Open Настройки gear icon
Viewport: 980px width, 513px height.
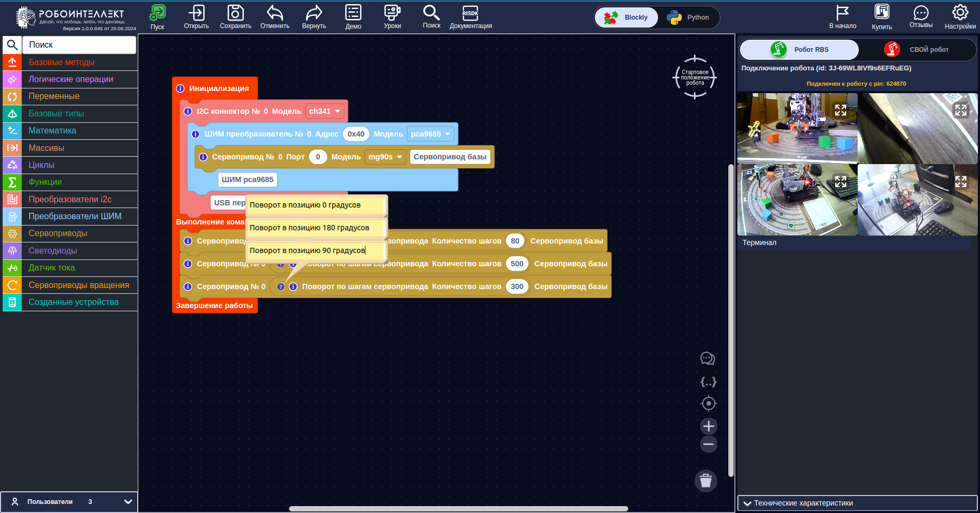click(960, 12)
